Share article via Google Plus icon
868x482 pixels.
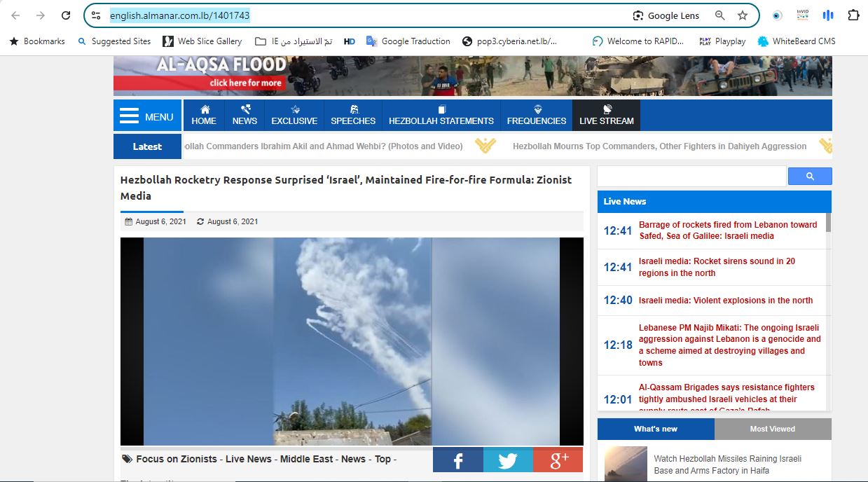[558, 460]
